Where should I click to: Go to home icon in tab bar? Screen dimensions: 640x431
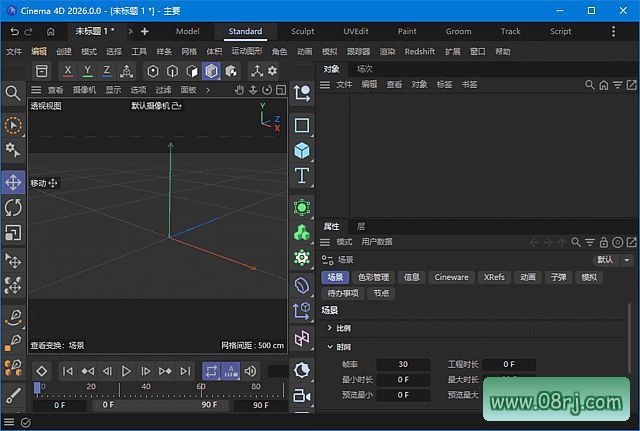tap(51, 31)
